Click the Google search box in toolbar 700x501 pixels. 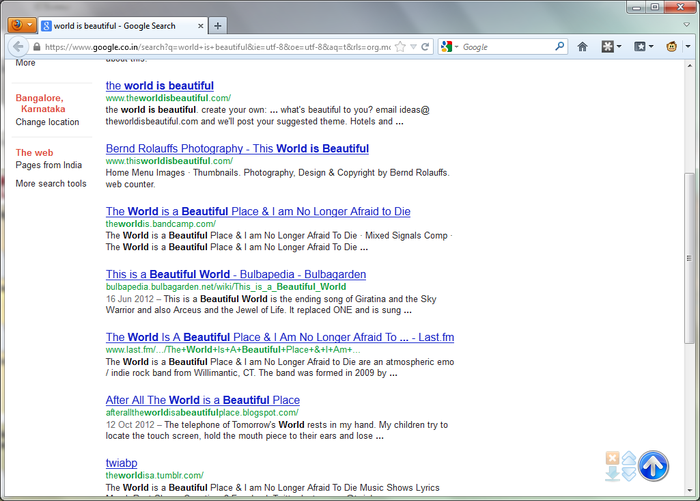(x=508, y=47)
